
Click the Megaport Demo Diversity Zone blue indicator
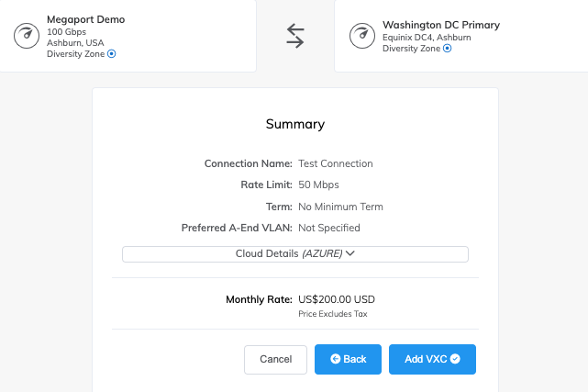111,53
